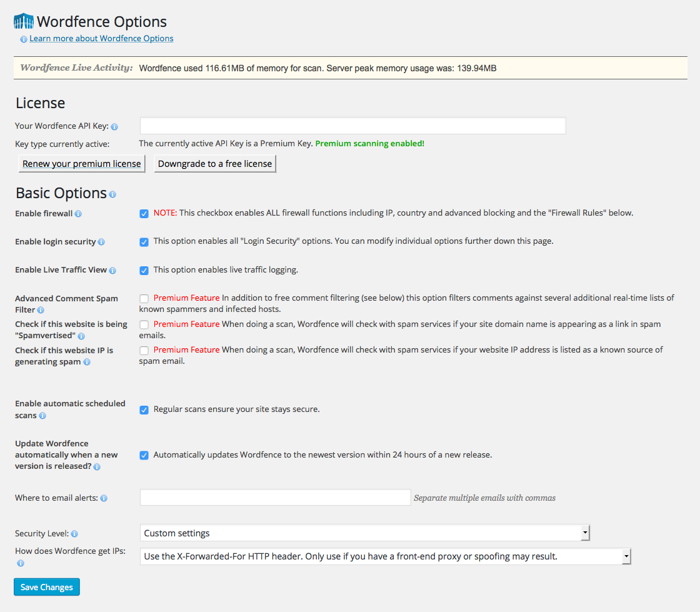The height and width of the screenshot is (612, 700).
Task: Open help icon for How Wordfence gets IPs
Action: pyautogui.click(x=21, y=563)
